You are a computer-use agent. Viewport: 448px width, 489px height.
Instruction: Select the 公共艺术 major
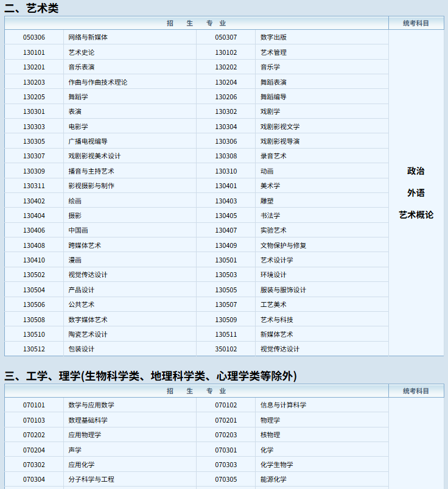82,305
